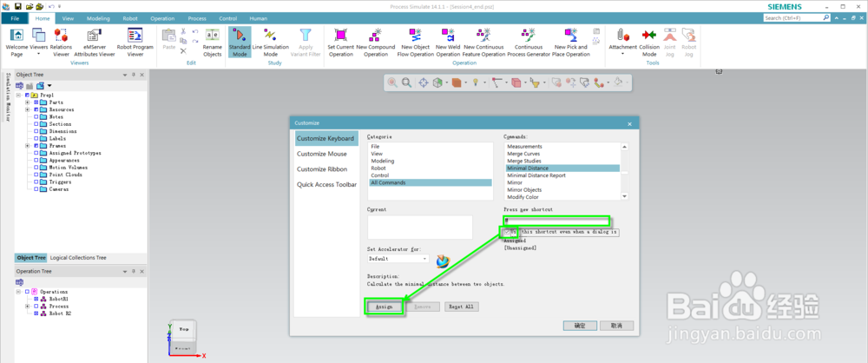The height and width of the screenshot is (363, 868).
Task: Activate Standard Mode
Action: tap(240, 43)
